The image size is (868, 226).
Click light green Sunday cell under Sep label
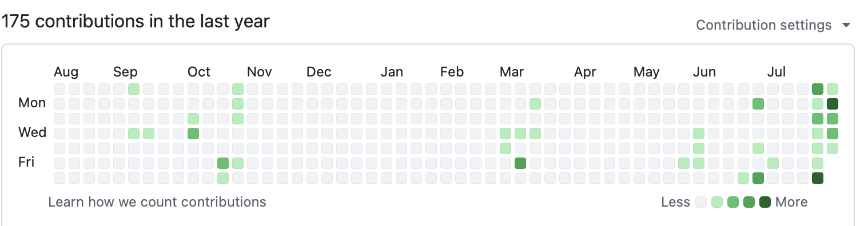pyautogui.click(x=134, y=89)
